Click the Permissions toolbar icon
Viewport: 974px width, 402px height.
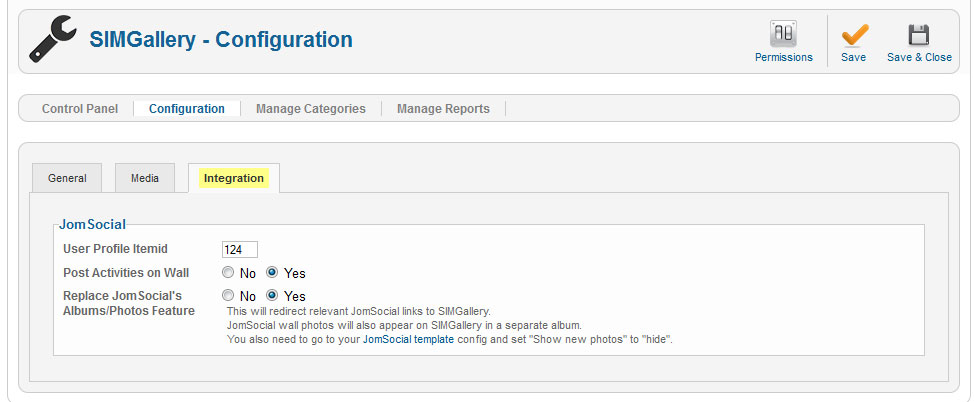click(783, 34)
